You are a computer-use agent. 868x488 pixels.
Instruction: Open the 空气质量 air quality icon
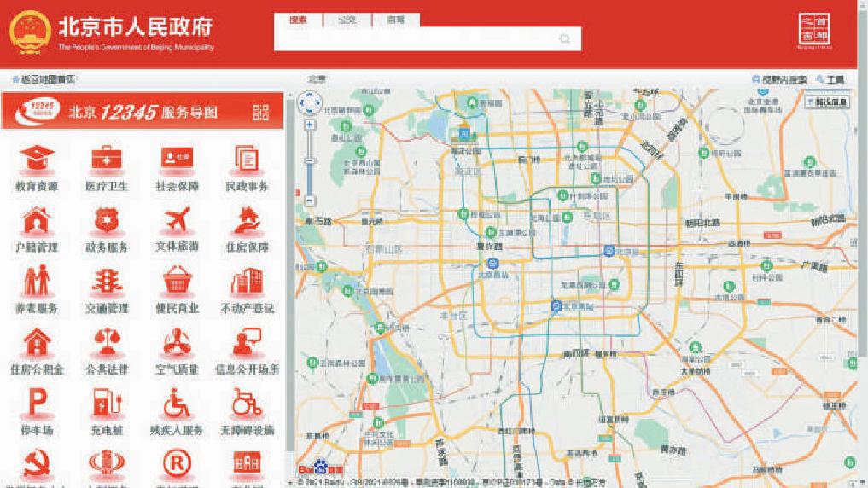point(177,344)
